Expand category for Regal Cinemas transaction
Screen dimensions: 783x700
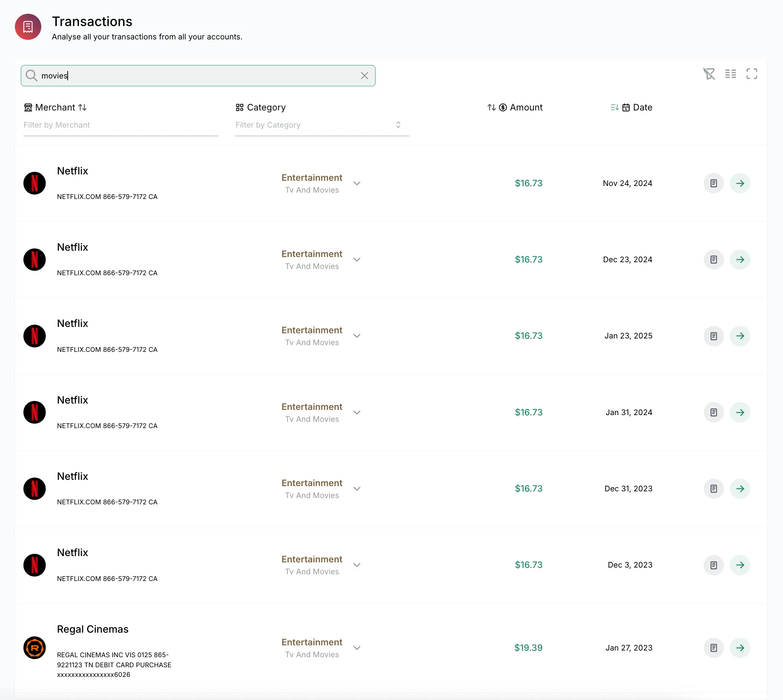click(x=357, y=648)
